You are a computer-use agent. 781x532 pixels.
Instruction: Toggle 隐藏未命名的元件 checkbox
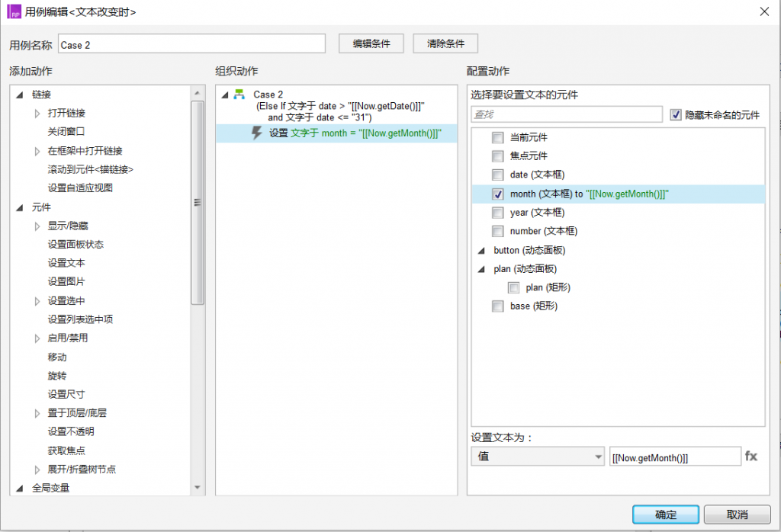[x=676, y=115]
